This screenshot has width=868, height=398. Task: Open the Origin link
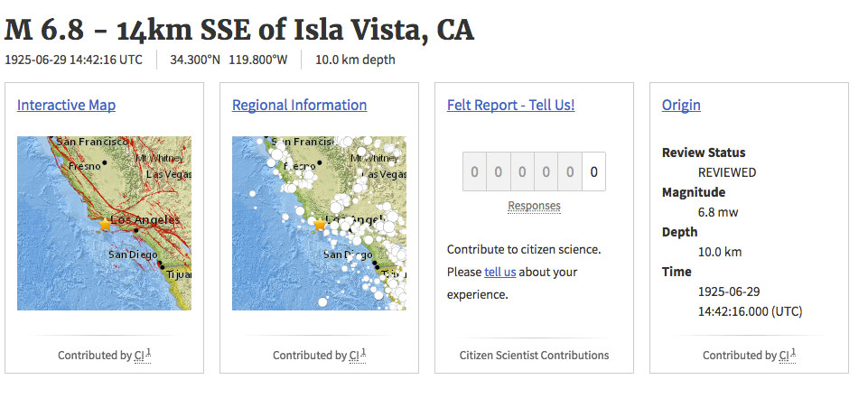tap(681, 105)
